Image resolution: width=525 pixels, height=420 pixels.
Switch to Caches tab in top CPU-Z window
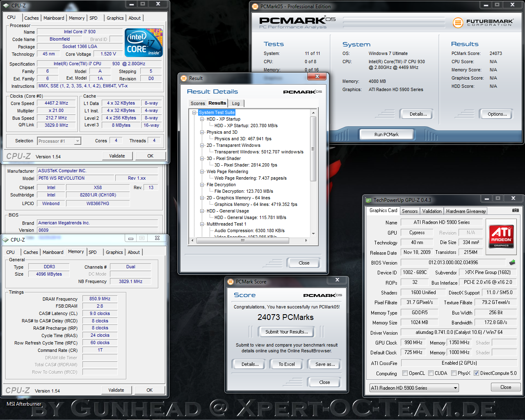click(x=32, y=18)
